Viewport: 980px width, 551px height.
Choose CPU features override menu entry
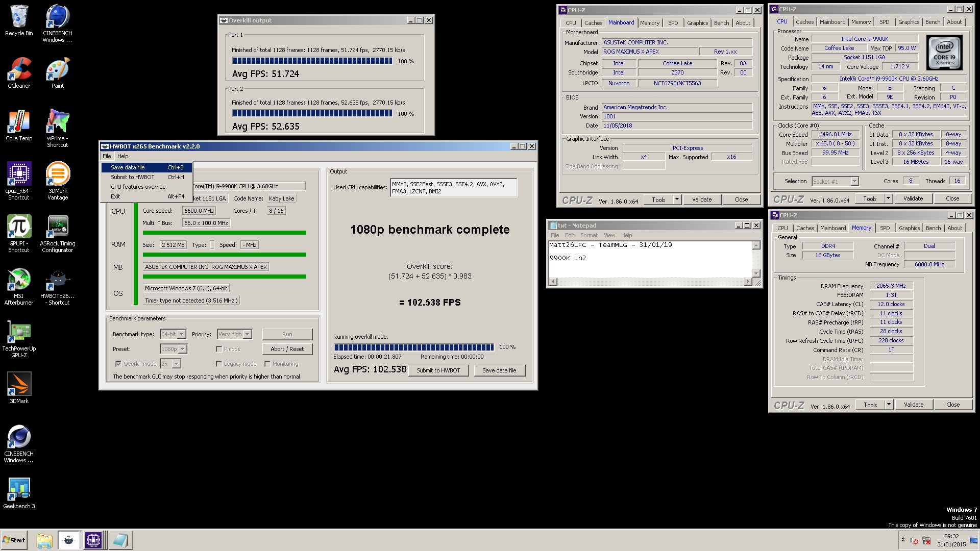click(146, 187)
